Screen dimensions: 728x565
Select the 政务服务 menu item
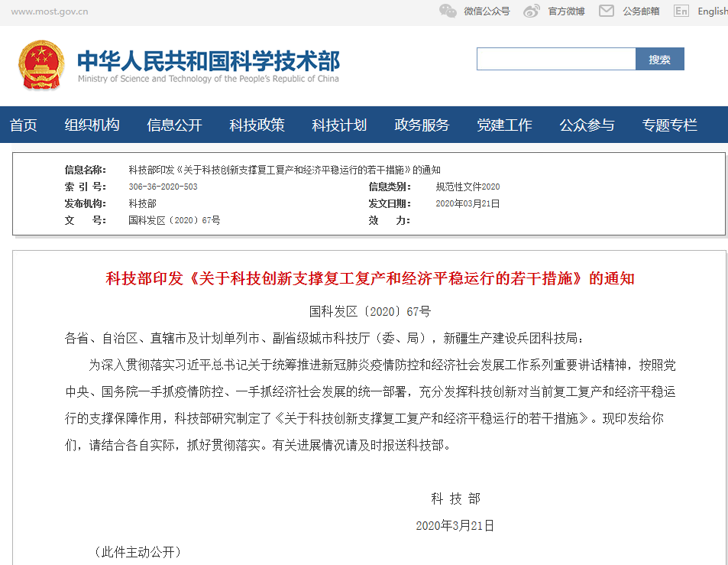(422, 125)
